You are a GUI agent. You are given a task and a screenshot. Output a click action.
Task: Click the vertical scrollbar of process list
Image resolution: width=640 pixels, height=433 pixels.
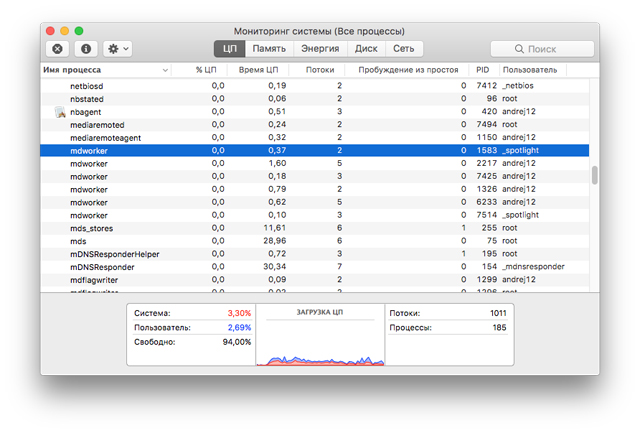pos(594,176)
